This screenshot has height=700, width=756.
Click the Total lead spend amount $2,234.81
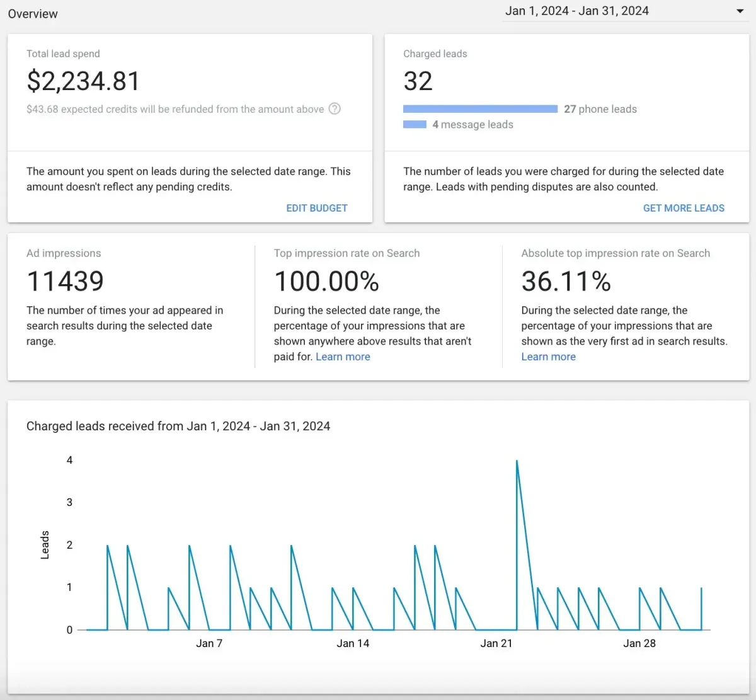(83, 81)
